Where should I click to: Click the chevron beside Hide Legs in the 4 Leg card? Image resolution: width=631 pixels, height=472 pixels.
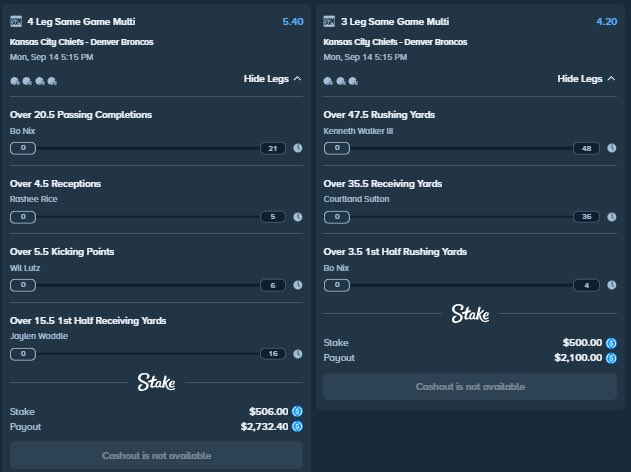click(x=297, y=78)
